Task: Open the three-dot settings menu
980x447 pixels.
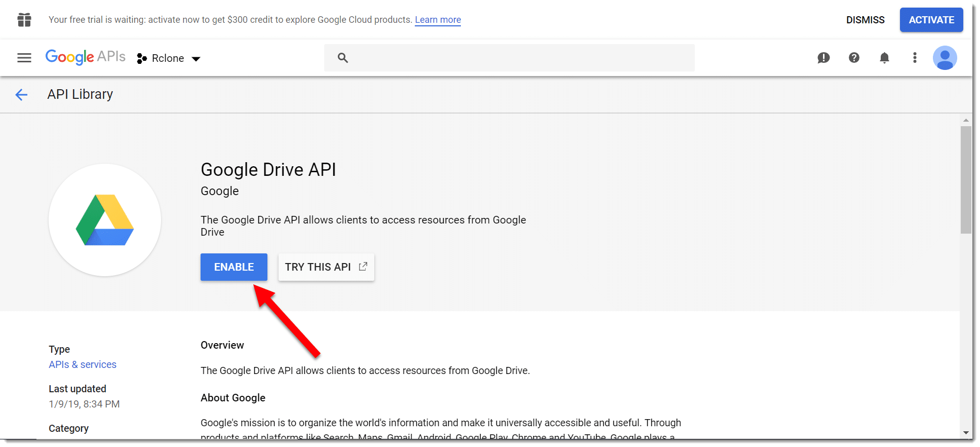Action: pos(915,58)
